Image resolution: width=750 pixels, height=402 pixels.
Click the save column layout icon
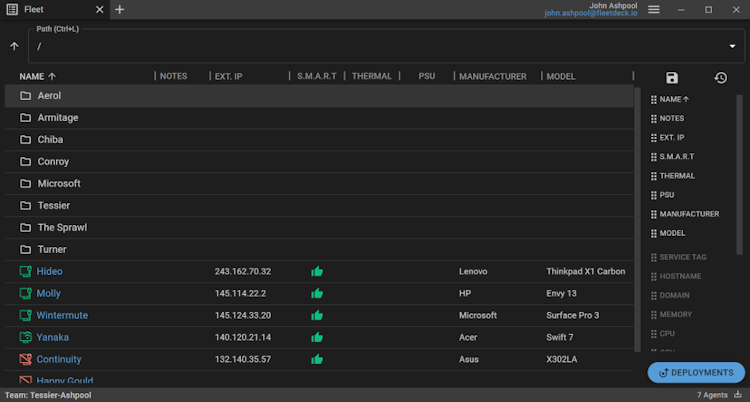[672, 78]
